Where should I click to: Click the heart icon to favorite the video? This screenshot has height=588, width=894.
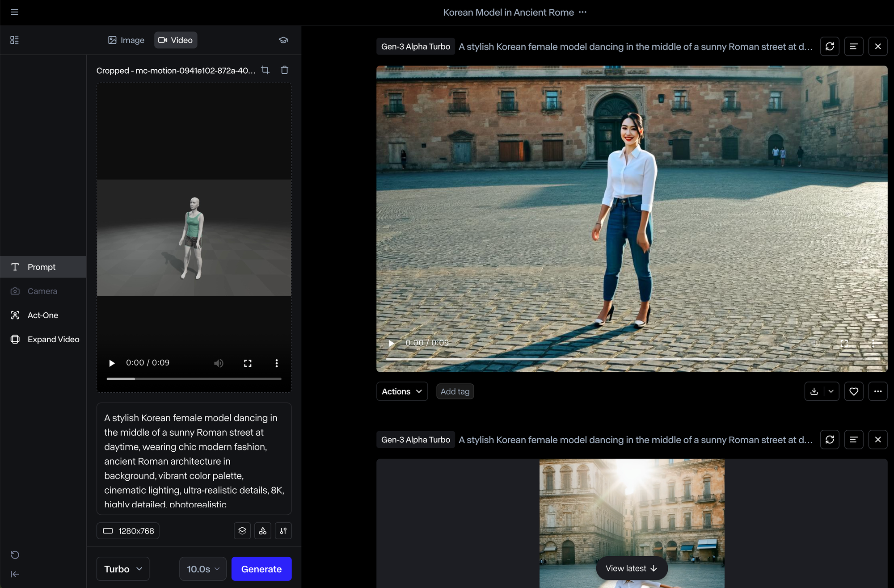coord(853,391)
